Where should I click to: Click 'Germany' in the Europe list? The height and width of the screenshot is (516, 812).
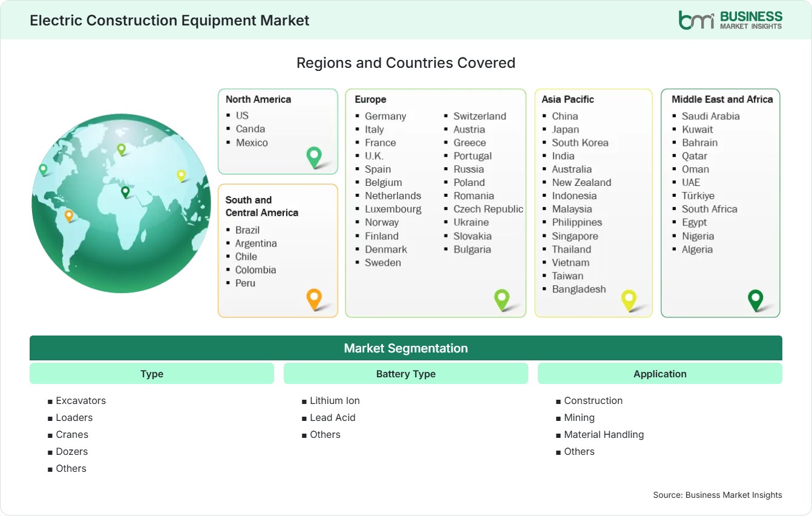[x=385, y=116]
